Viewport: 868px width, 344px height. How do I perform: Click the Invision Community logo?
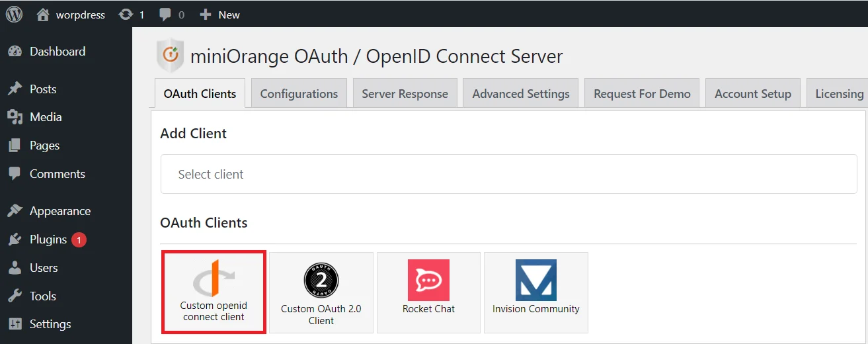pos(536,280)
